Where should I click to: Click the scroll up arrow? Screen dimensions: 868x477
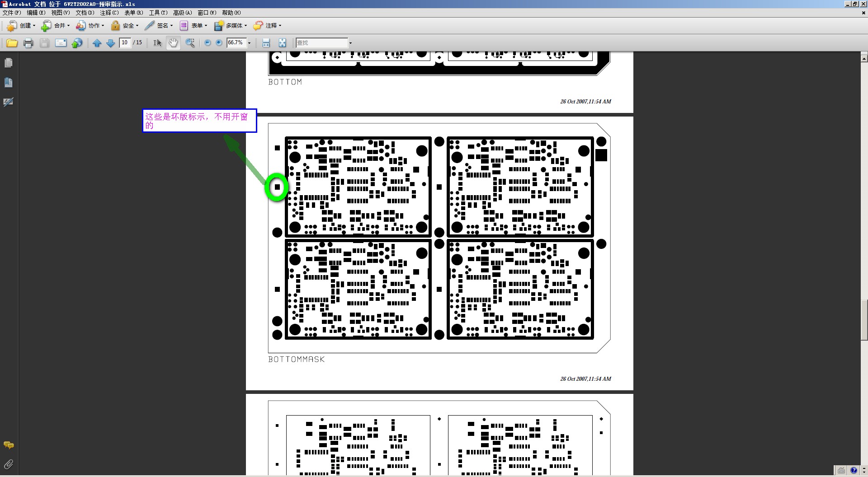tap(864, 58)
